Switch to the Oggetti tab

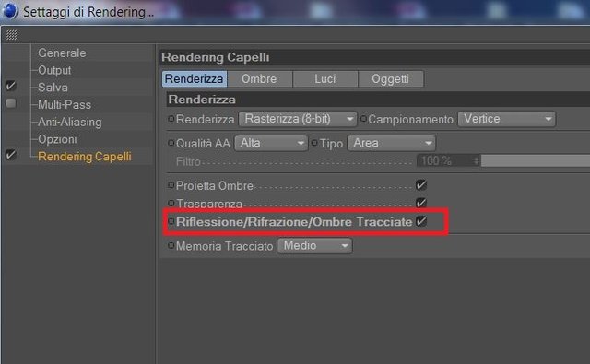click(x=391, y=79)
